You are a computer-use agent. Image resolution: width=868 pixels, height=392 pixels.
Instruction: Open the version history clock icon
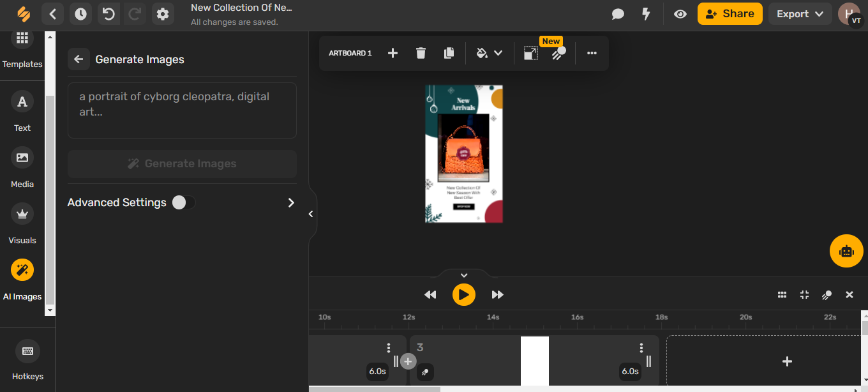[80, 13]
